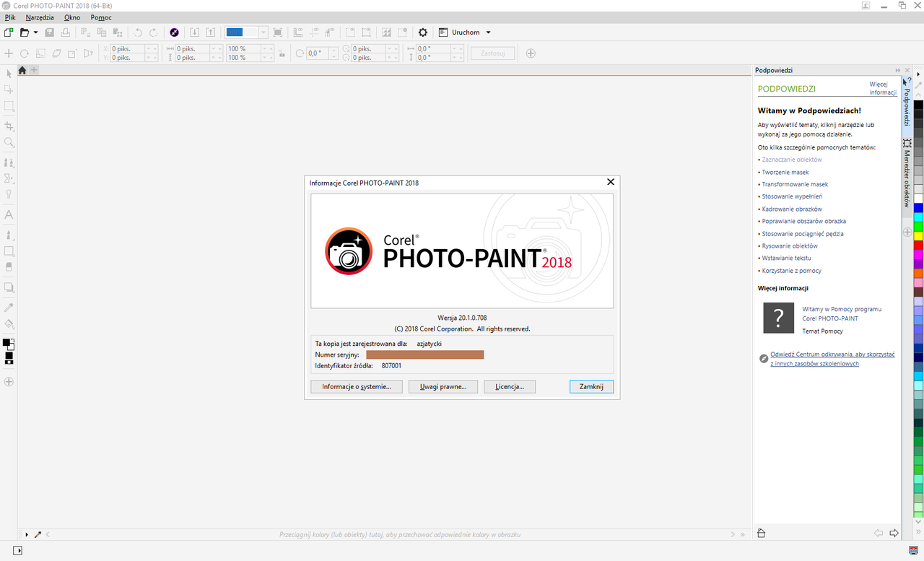This screenshot has width=924, height=561.
Task: Click the Launch application icon beside Uruchom
Action: pos(443,32)
